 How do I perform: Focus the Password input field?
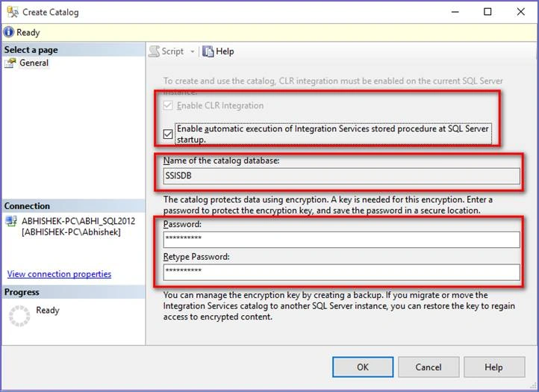(x=341, y=240)
